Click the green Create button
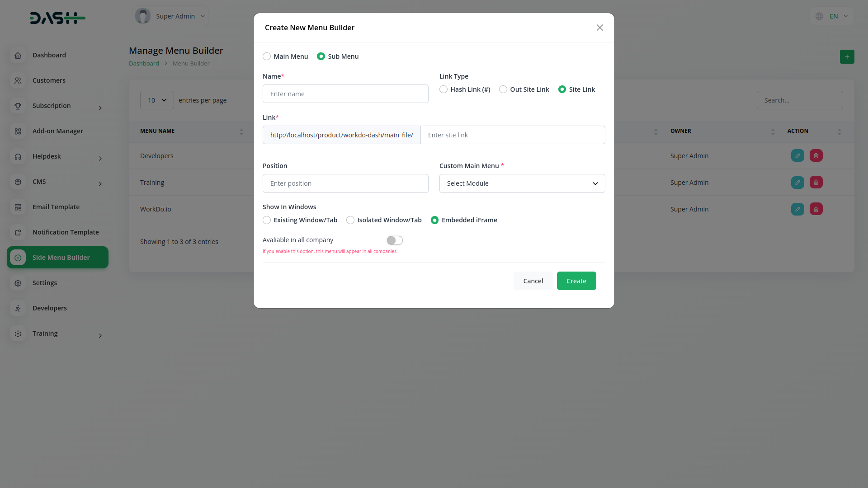 576,281
